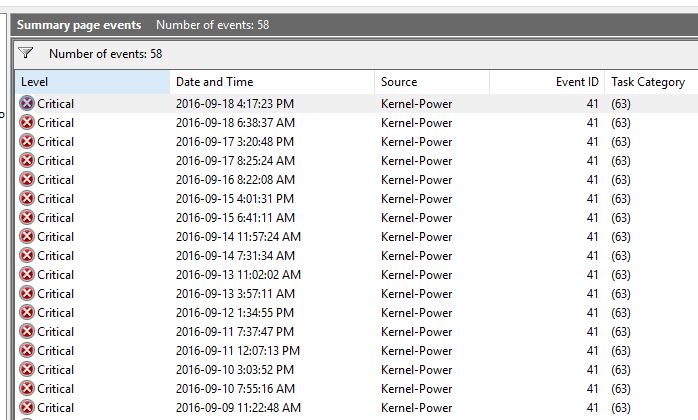Click critical icon for 2016-09-15 4:01:31 PM event
698x420 pixels.
point(27,199)
